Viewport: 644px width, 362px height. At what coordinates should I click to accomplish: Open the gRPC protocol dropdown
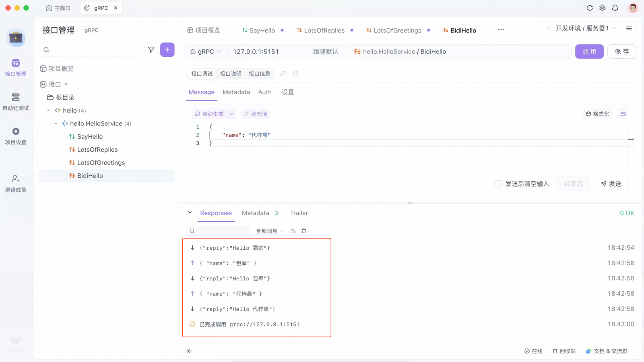point(206,51)
